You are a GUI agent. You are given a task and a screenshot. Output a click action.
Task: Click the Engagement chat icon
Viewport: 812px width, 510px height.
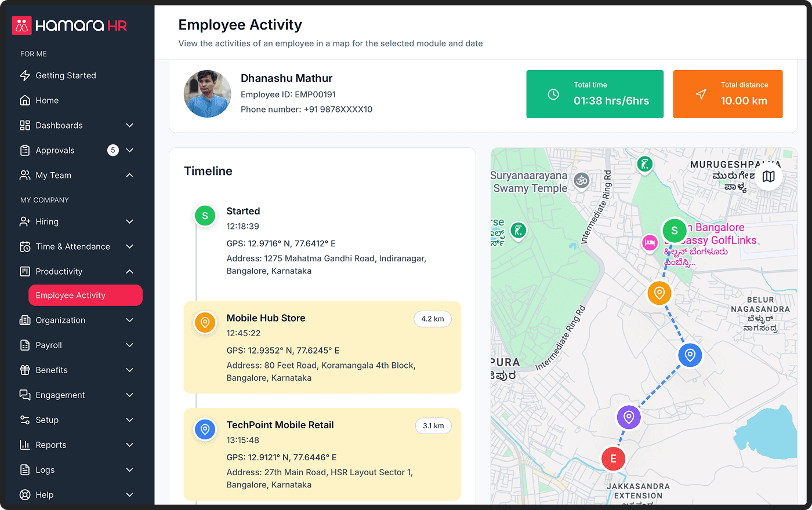coord(25,395)
